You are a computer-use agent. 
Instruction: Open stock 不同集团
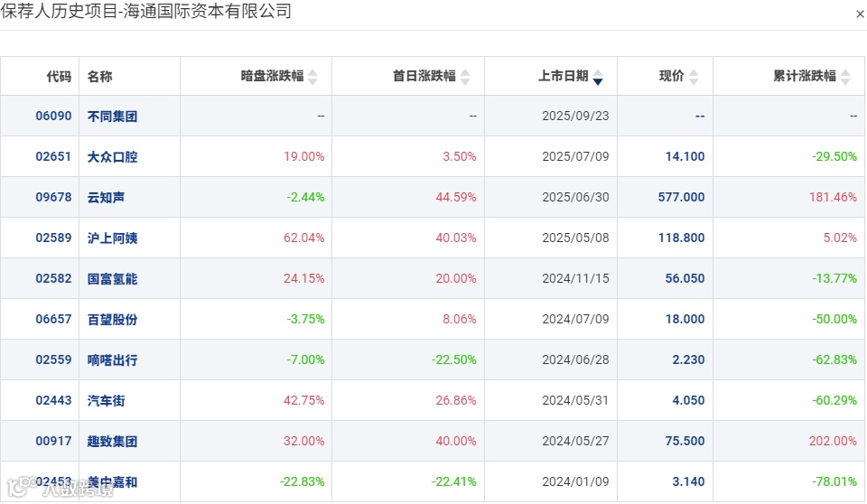coord(112,117)
